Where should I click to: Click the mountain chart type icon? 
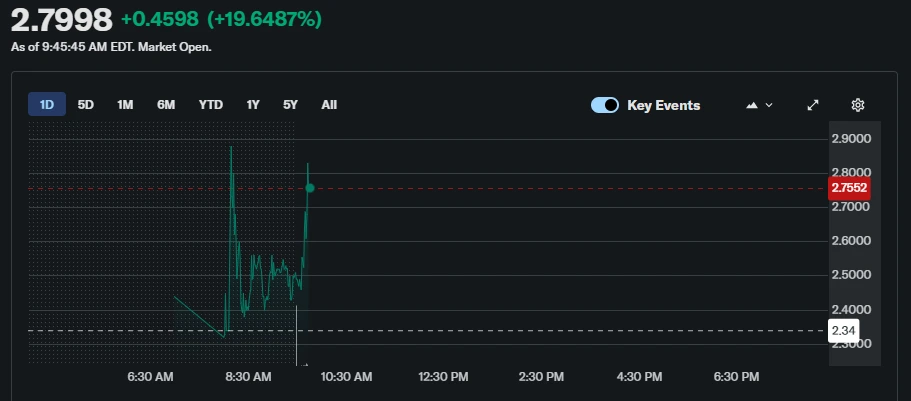[x=752, y=105]
